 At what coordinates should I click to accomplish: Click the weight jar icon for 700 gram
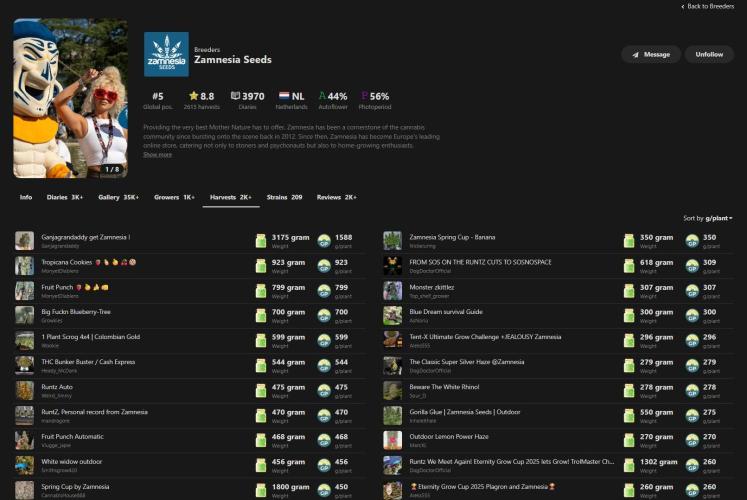(x=261, y=315)
